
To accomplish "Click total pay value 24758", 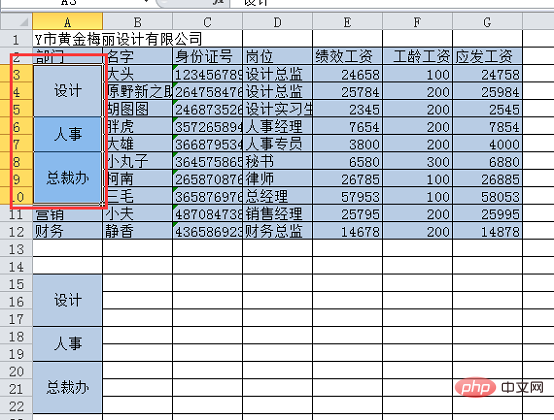I will pos(487,74).
